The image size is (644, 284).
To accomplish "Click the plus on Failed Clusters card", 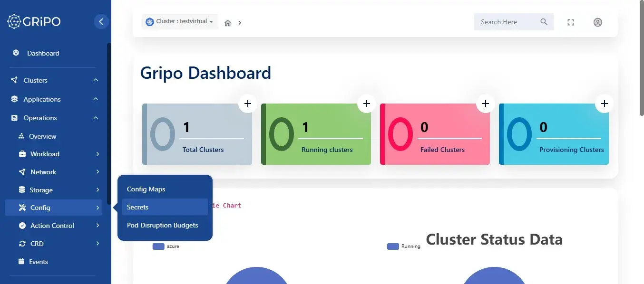I will (486, 104).
